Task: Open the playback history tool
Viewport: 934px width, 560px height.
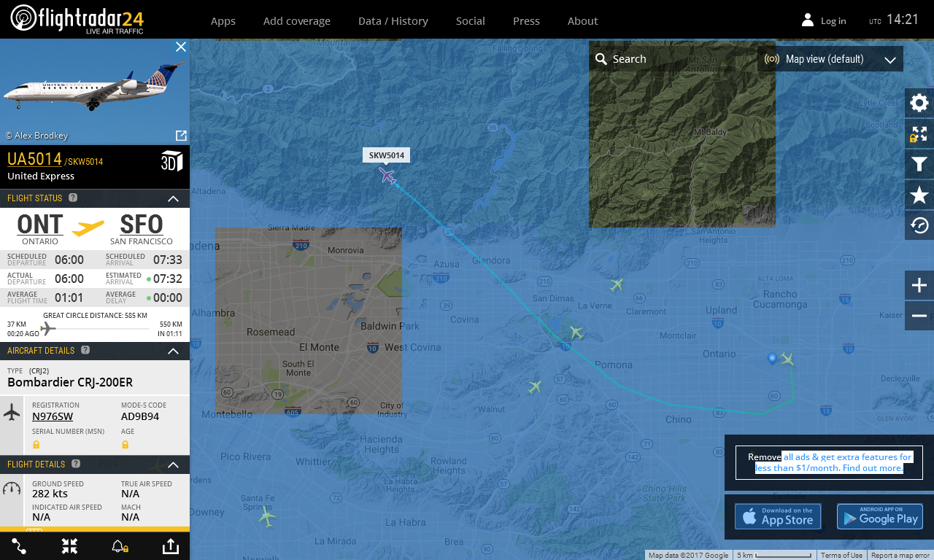Action: [919, 225]
